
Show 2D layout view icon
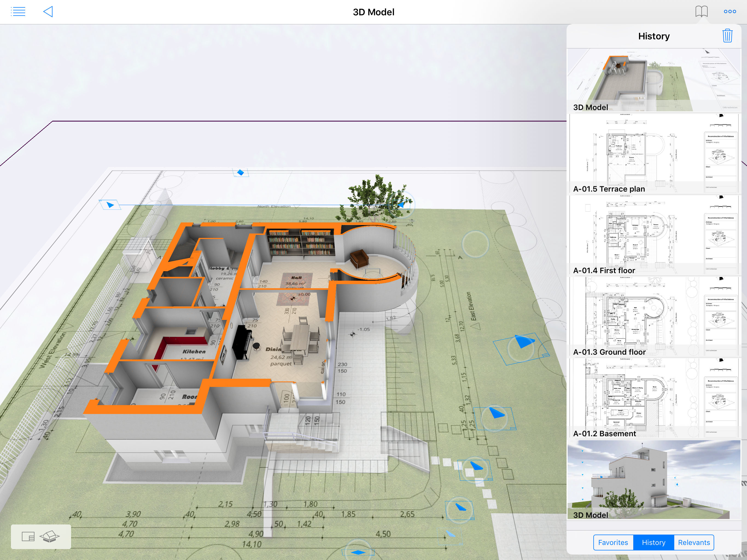tap(28, 536)
